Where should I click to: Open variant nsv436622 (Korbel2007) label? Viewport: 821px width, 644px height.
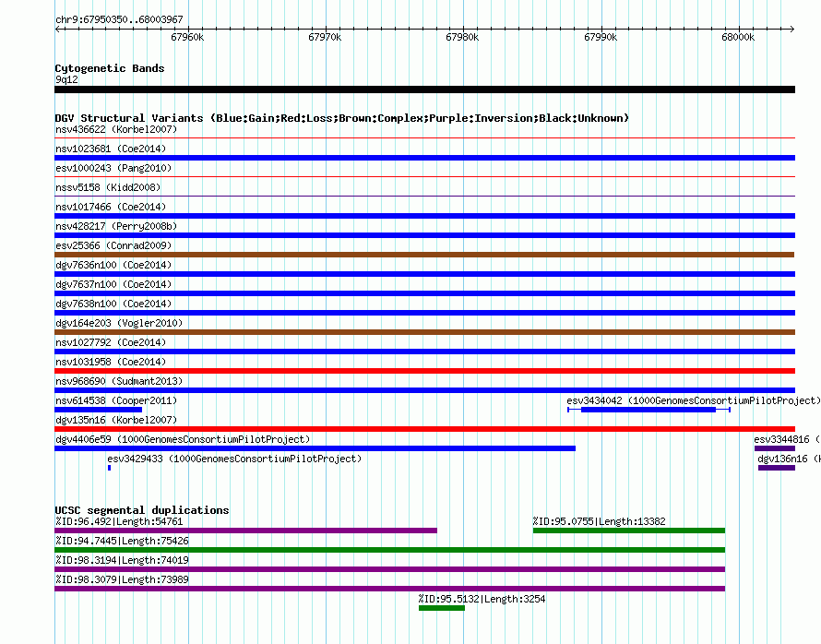(x=116, y=129)
